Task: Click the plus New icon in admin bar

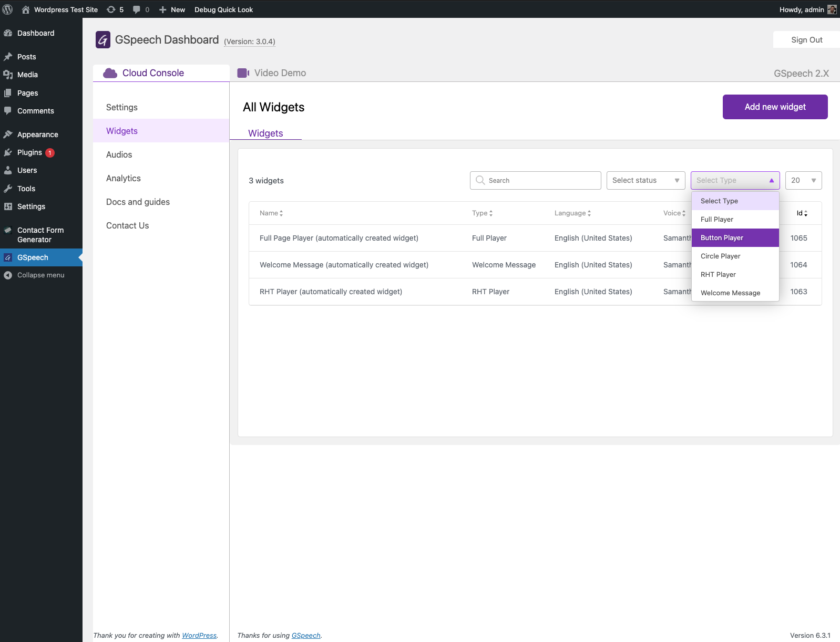Action: point(163,9)
